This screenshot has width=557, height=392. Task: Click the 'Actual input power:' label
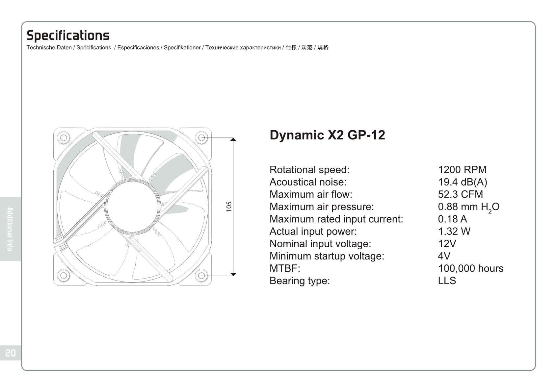(313, 232)
